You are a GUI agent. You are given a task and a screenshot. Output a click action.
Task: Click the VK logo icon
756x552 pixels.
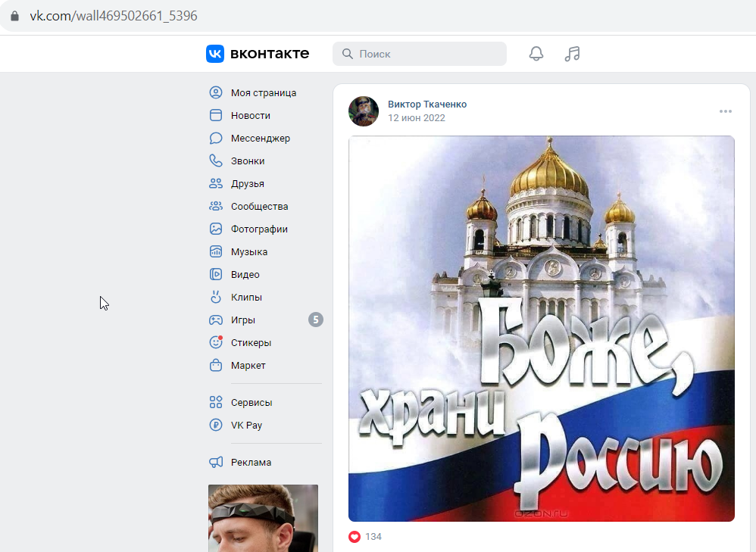(215, 54)
